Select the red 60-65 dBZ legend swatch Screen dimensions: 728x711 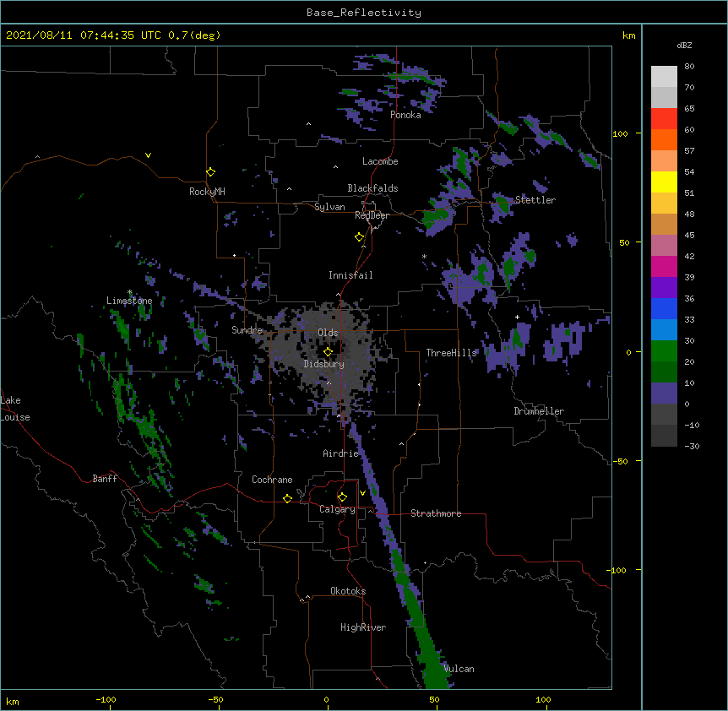coord(664,119)
